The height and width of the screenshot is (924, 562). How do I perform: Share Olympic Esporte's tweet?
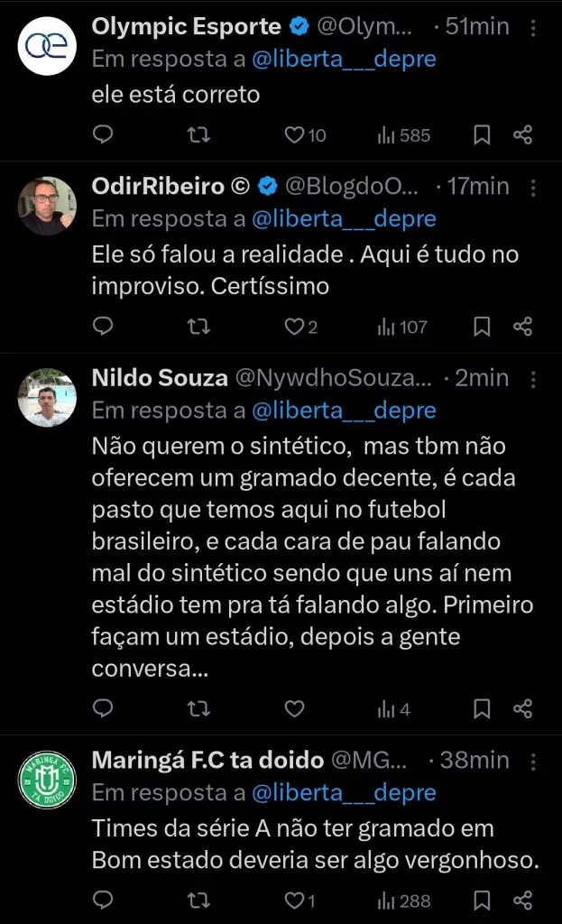(x=523, y=135)
